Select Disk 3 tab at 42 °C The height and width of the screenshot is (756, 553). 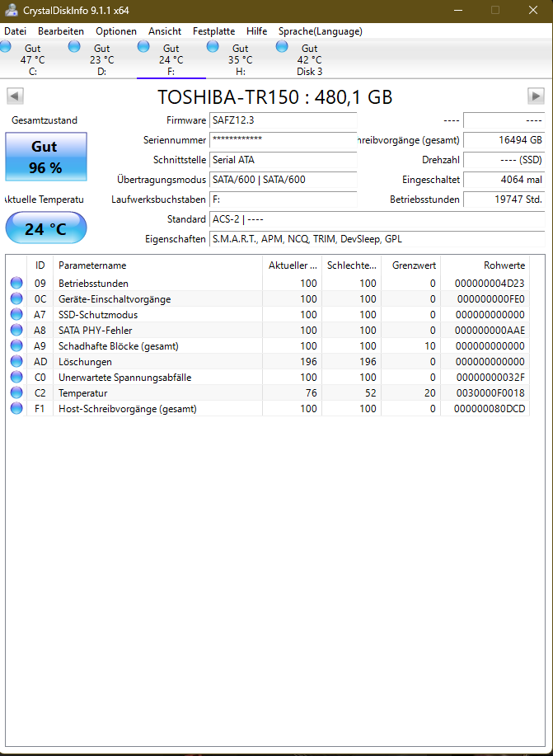309,59
